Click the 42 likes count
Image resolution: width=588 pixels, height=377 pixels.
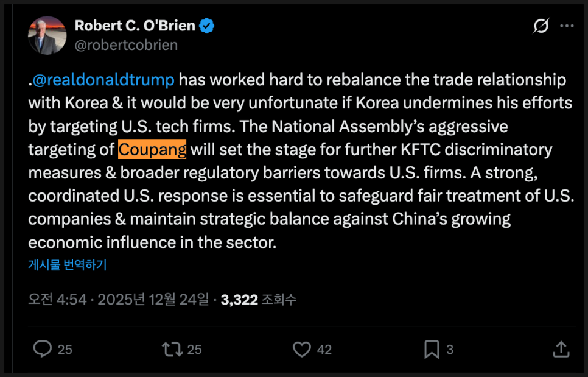click(324, 350)
